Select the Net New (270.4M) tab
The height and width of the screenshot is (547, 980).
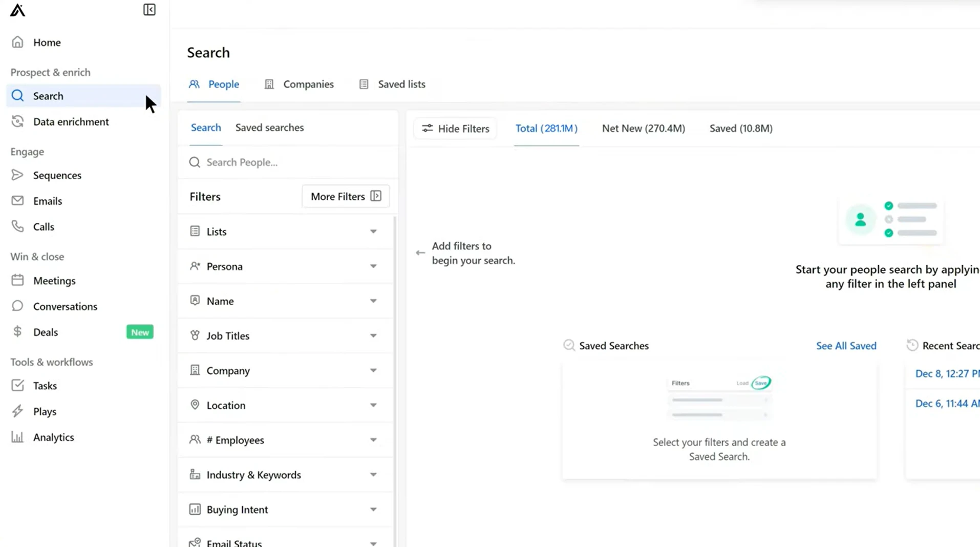point(643,129)
